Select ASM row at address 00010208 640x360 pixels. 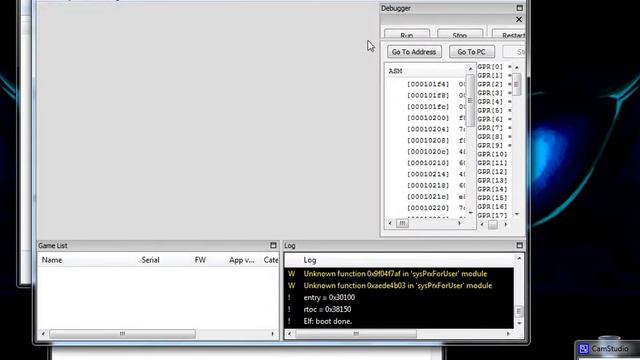point(426,140)
